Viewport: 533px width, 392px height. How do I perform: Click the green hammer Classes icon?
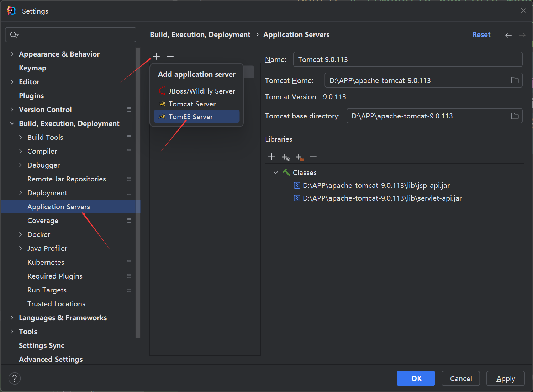click(x=286, y=173)
